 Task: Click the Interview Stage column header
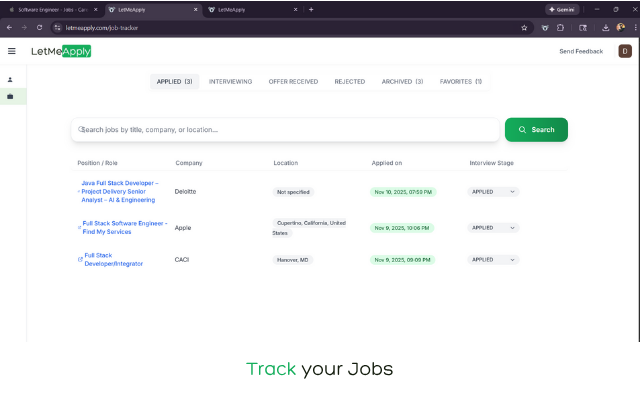(x=491, y=163)
